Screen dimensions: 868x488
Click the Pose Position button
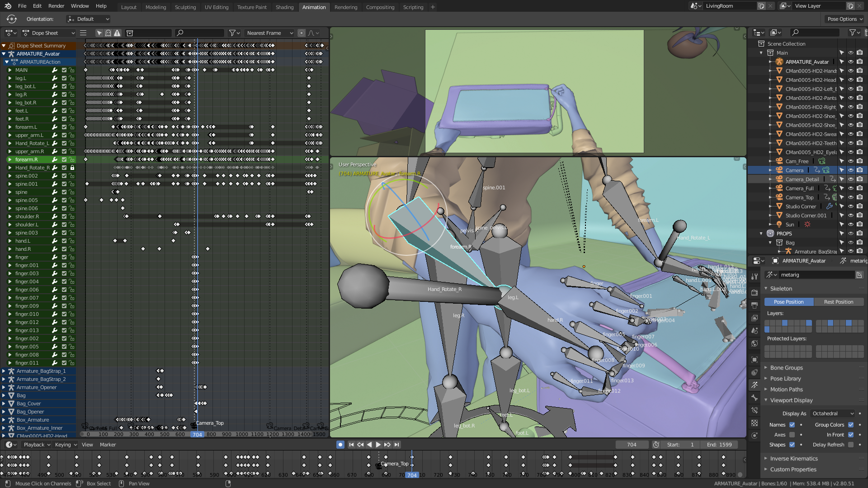pos(788,302)
